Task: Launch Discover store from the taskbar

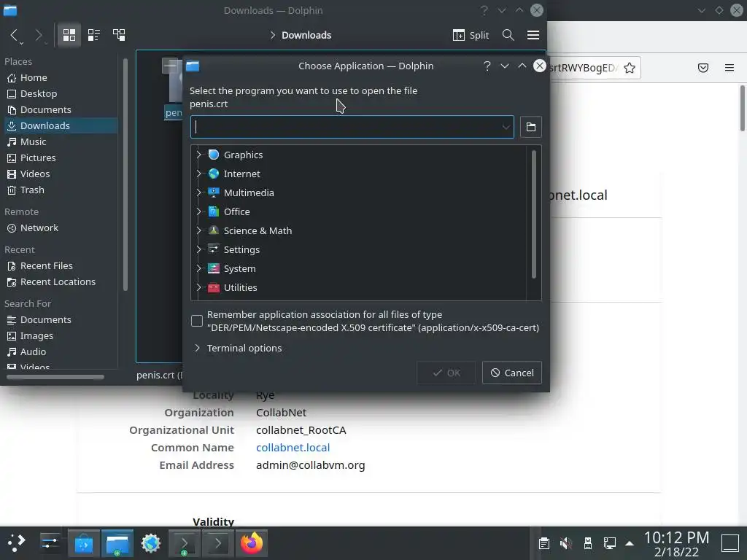Action: click(x=84, y=542)
